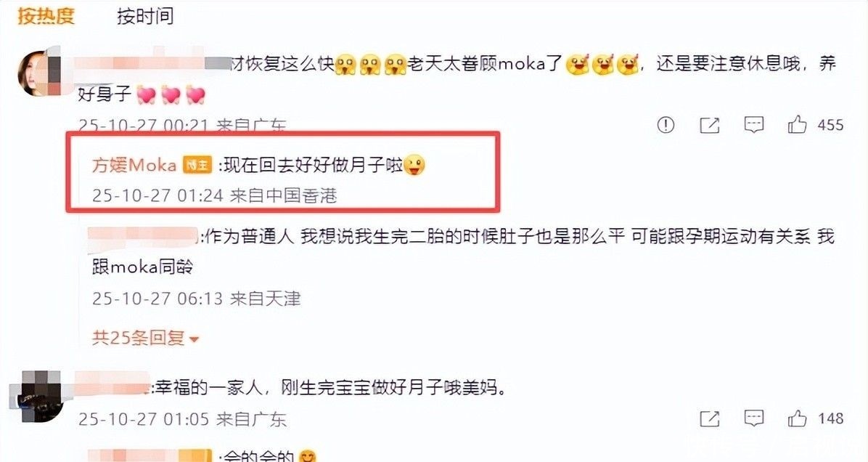Viewport: 868px width, 462px height.
Task: Click blurred username of first commenter
Action: pyautogui.click(x=153, y=63)
